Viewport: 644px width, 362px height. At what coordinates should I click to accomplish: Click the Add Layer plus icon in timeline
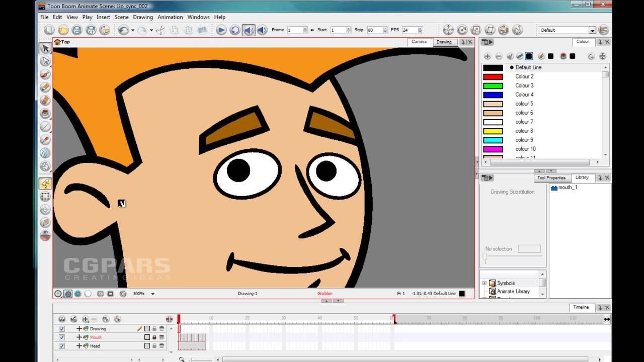[x=85, y=319]
